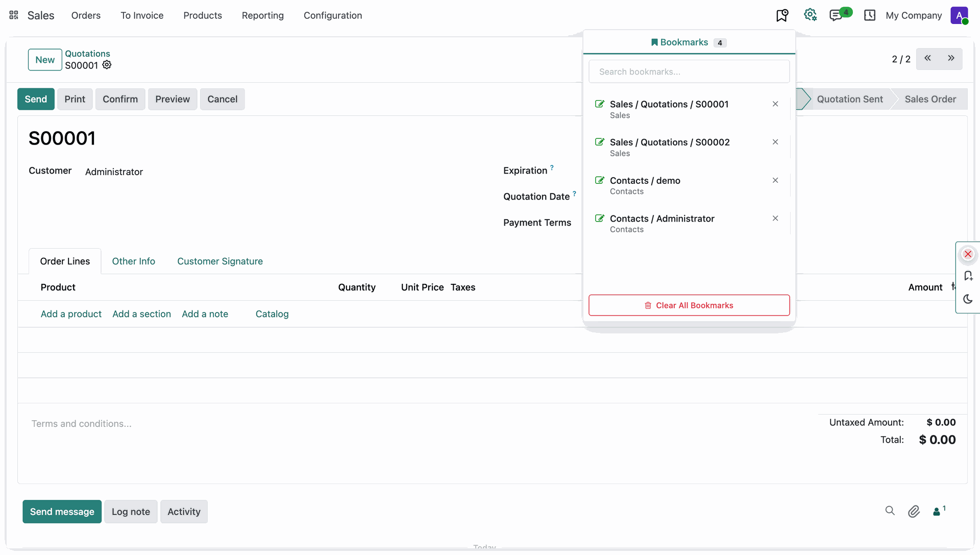
Task: Select the Order Lines tab
Action: 65,261
